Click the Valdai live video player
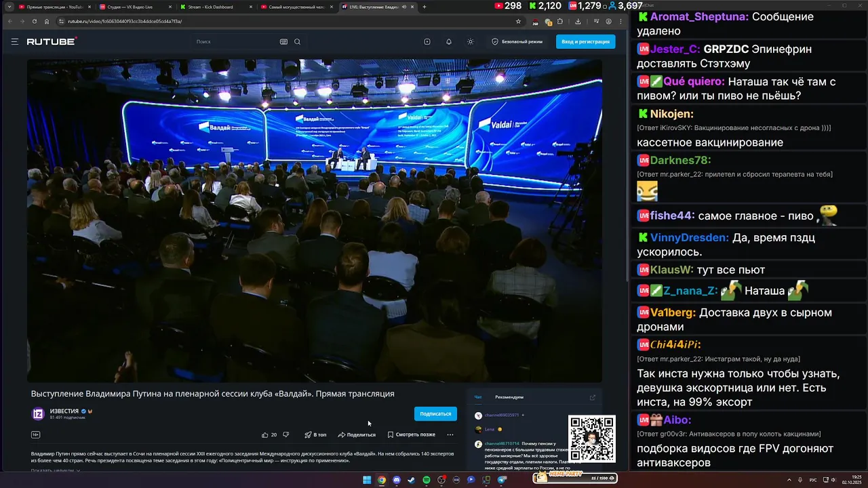Screen dimensions: 868x488 click(315, 220)
